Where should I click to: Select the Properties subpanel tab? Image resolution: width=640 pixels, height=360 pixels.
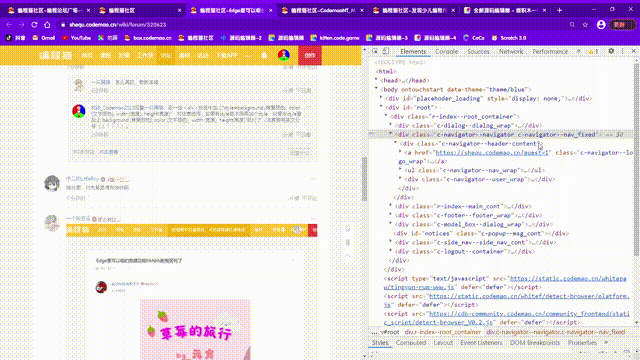(x=582, y=343)
